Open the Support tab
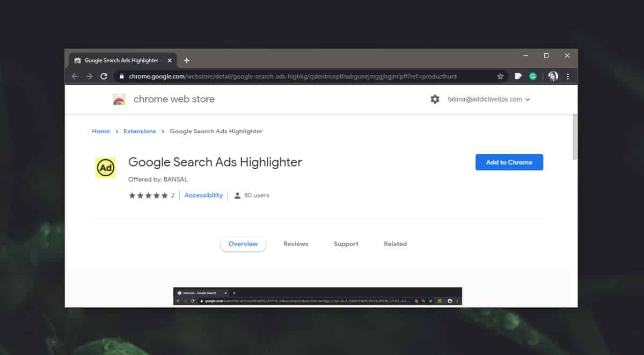The image size is (644, 355). 346,244
